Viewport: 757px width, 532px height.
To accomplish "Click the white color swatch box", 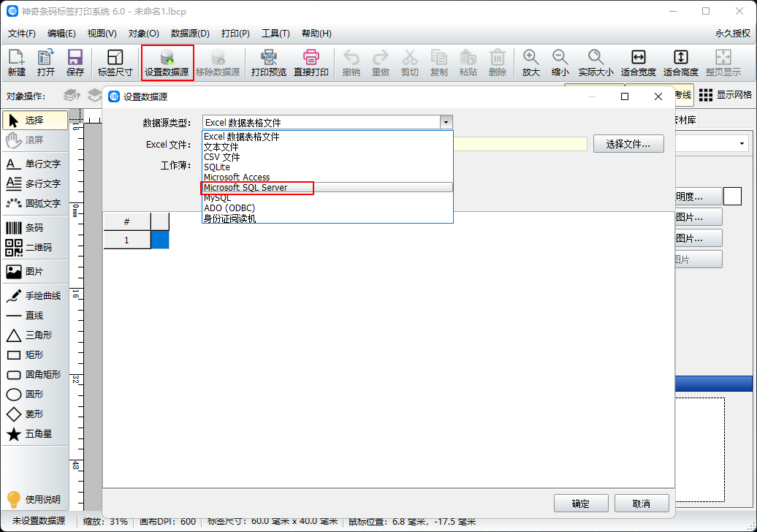I will (x=732, y=197).
